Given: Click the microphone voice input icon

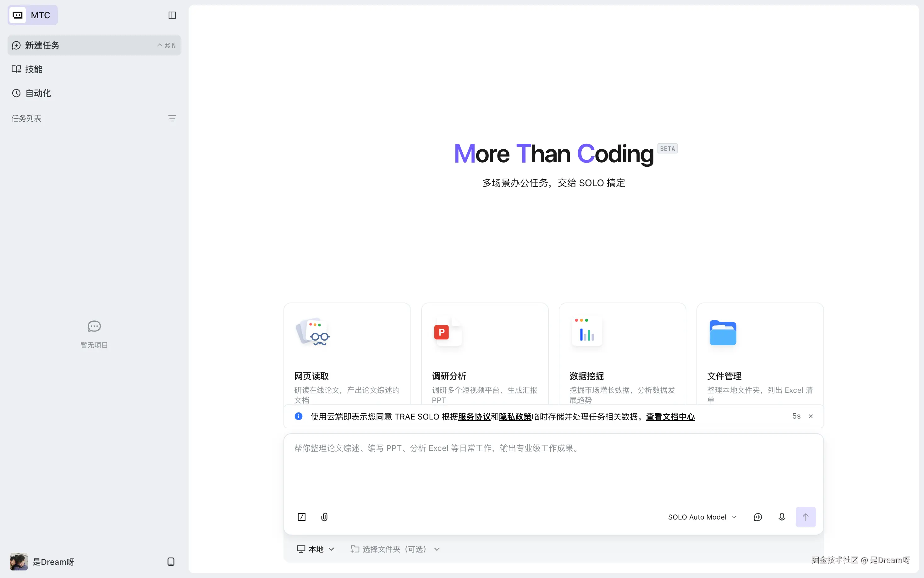Looking at the screenshot, I should click(782, 517).
